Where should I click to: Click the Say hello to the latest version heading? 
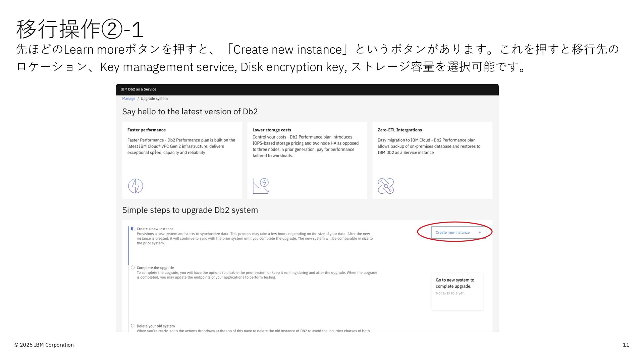[190, 112]
